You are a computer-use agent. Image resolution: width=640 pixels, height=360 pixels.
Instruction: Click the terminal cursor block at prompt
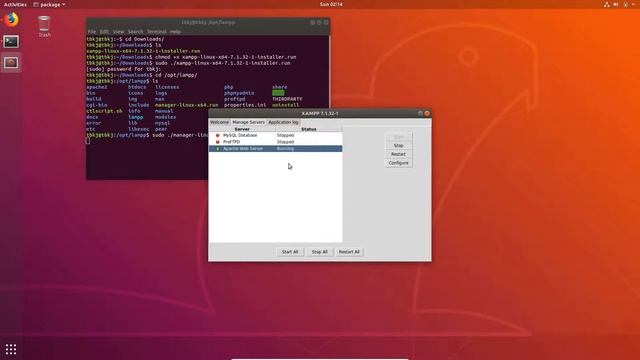tap(88, 141)
